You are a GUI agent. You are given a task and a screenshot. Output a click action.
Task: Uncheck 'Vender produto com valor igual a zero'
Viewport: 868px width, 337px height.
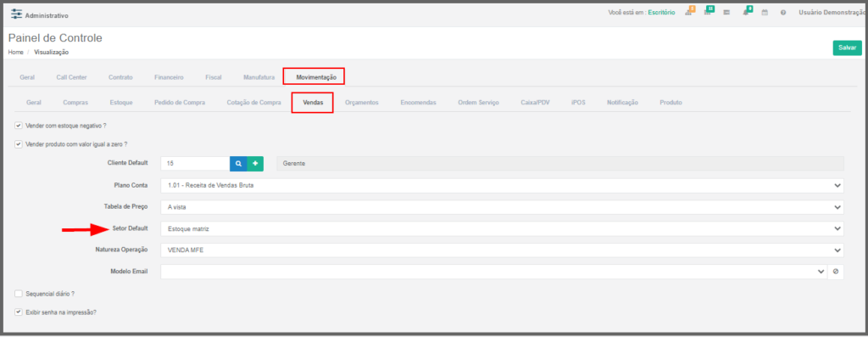point(19,144)
